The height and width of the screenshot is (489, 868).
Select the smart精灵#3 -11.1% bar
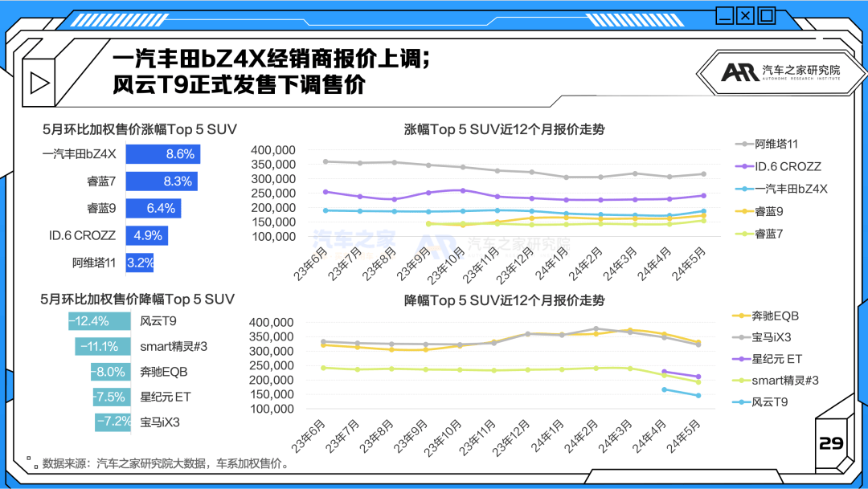[x=102, y=347]
